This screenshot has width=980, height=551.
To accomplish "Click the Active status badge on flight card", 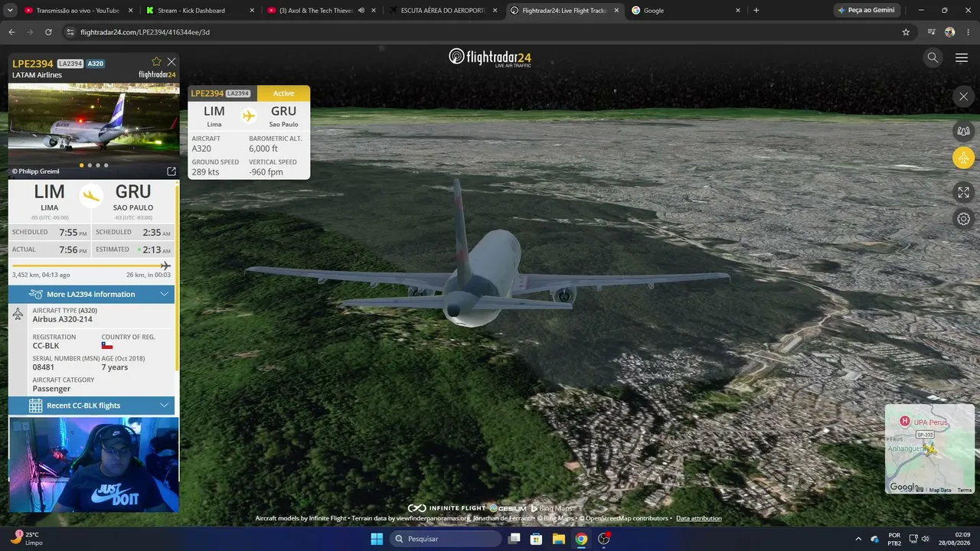I will (283, 93).
